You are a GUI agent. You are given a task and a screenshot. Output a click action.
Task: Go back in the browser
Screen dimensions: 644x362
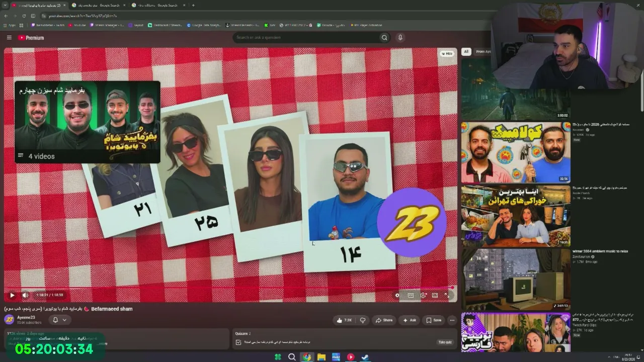click(x=6, y=16)
